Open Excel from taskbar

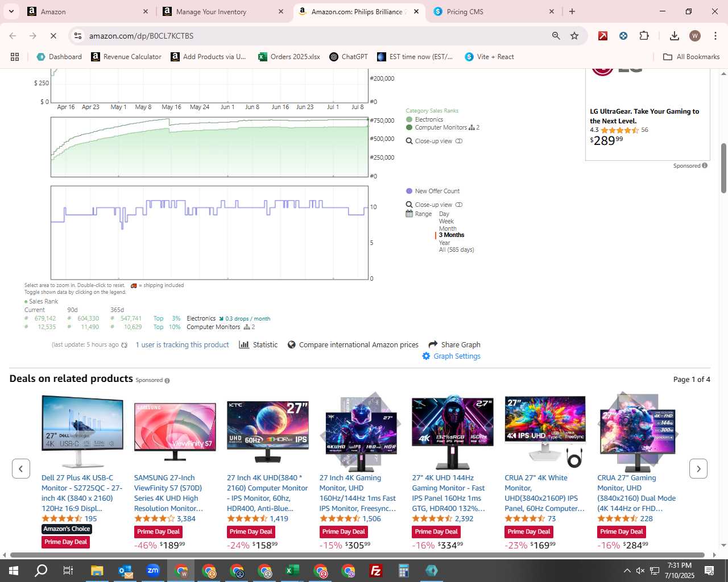(292, 571)
